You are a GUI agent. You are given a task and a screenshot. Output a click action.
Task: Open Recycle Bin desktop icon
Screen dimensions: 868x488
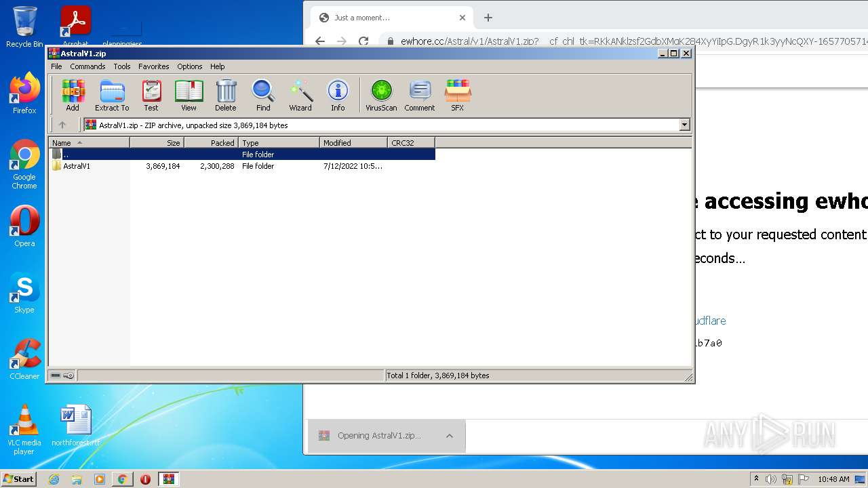(24, 27)
